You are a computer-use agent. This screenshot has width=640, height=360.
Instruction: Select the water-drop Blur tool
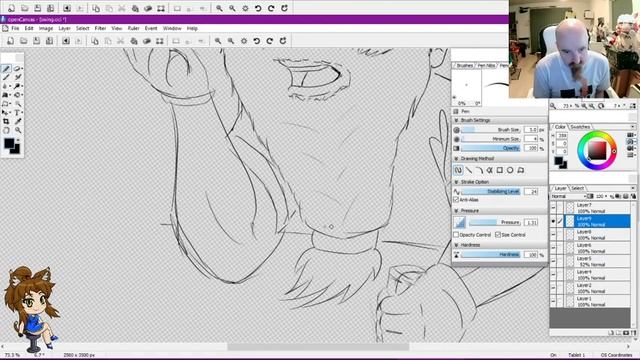(6, 86)
